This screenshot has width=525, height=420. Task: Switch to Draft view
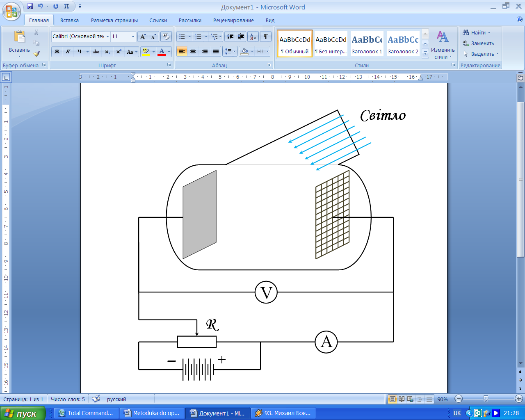[x=429, y=399]
